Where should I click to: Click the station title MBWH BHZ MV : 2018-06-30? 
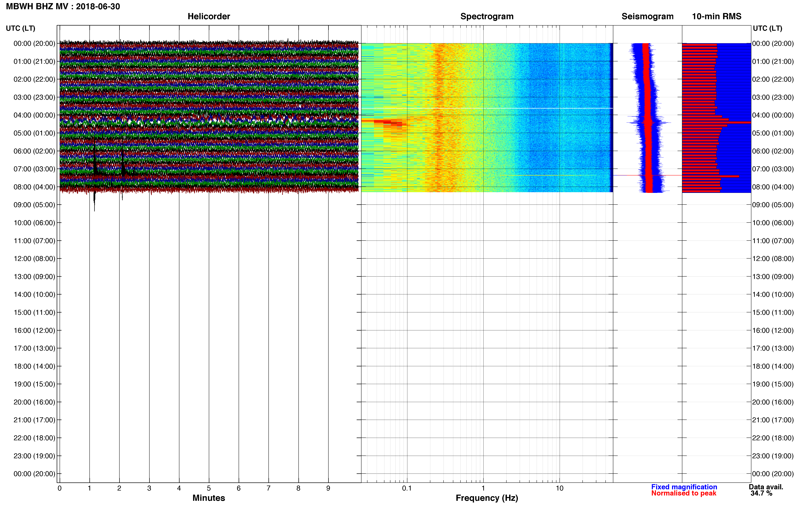point(63,6)
